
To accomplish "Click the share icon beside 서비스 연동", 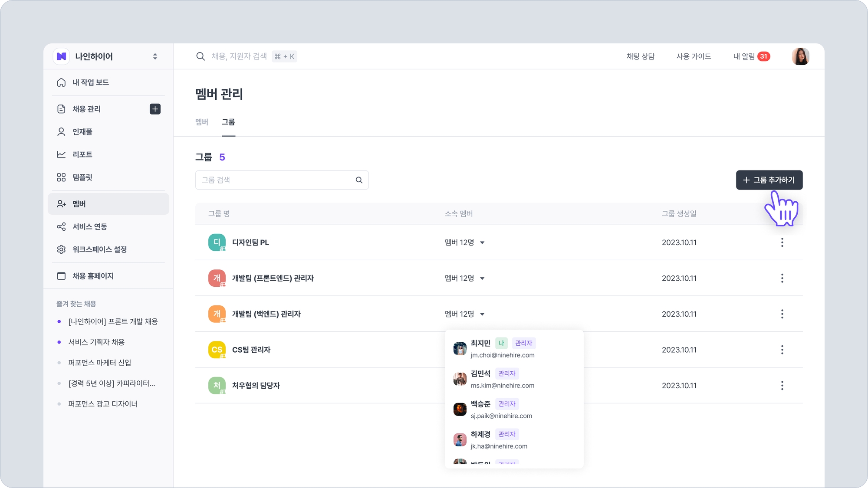I will pyautogui.click(x=61, y=227).
